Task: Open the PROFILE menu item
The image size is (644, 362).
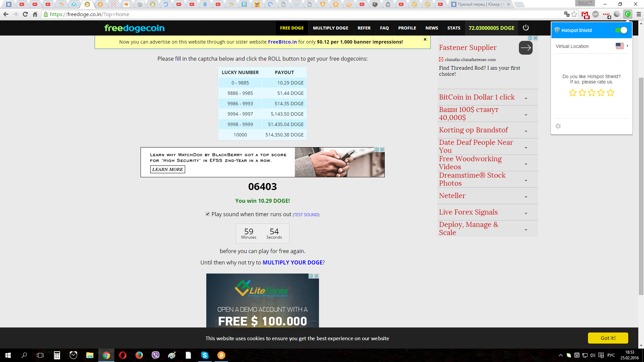Action: tap(407, 28)
